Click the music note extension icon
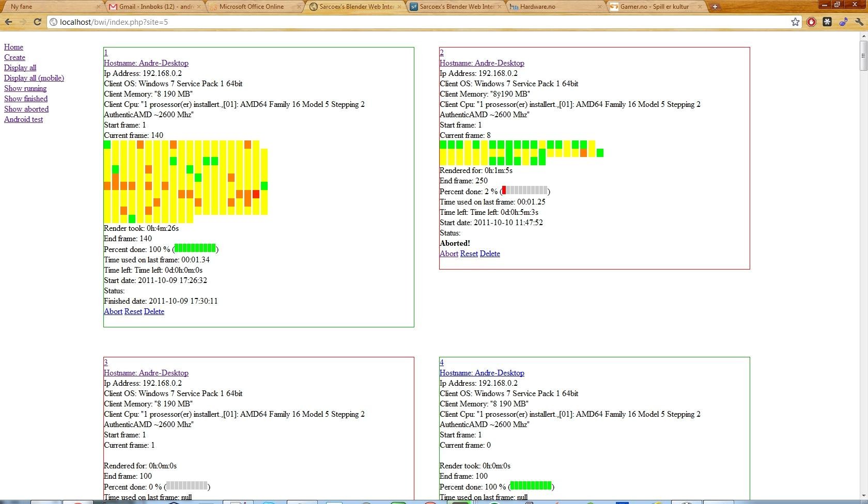Screen dimensions: 868x504 (x=843, y=22)
